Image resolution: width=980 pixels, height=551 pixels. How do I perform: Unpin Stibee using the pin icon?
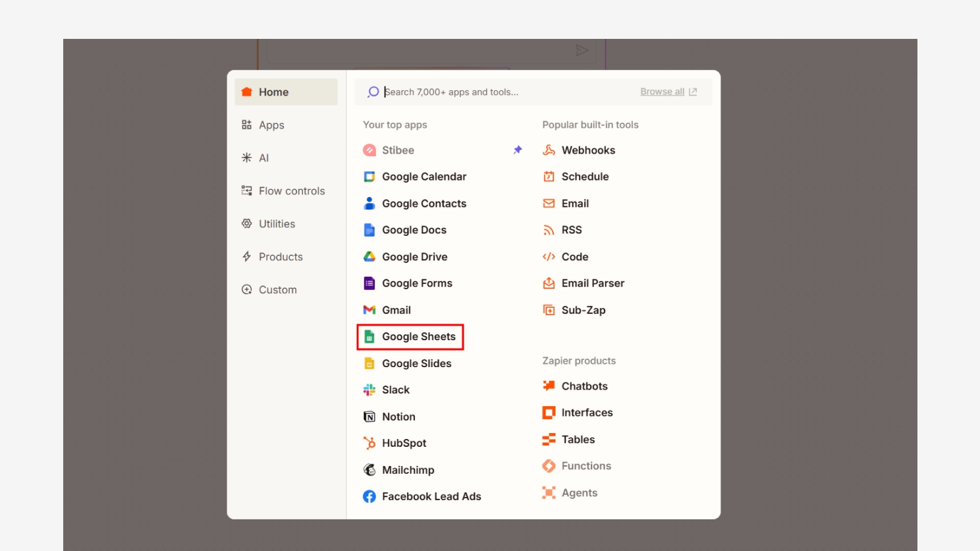click(x=518, y=150)
